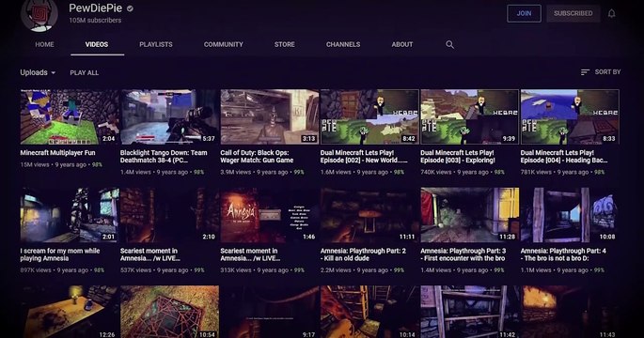Open the ABOUT tab

click(402, 44)
